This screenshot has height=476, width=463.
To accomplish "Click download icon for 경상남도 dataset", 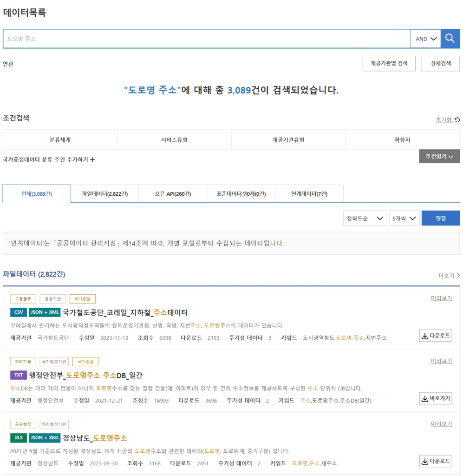I will (x=425, y=462).
